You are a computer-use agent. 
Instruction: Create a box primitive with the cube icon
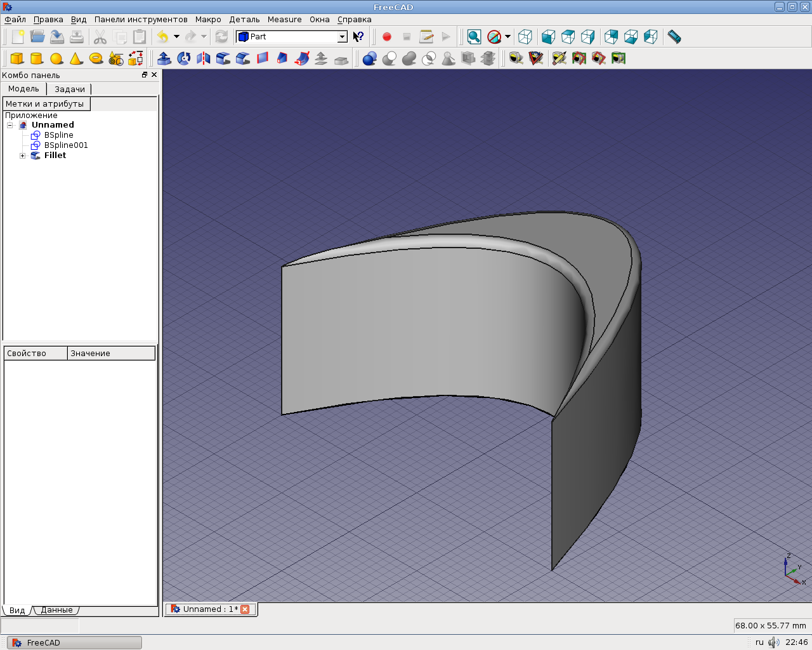[x=17, y=58]
